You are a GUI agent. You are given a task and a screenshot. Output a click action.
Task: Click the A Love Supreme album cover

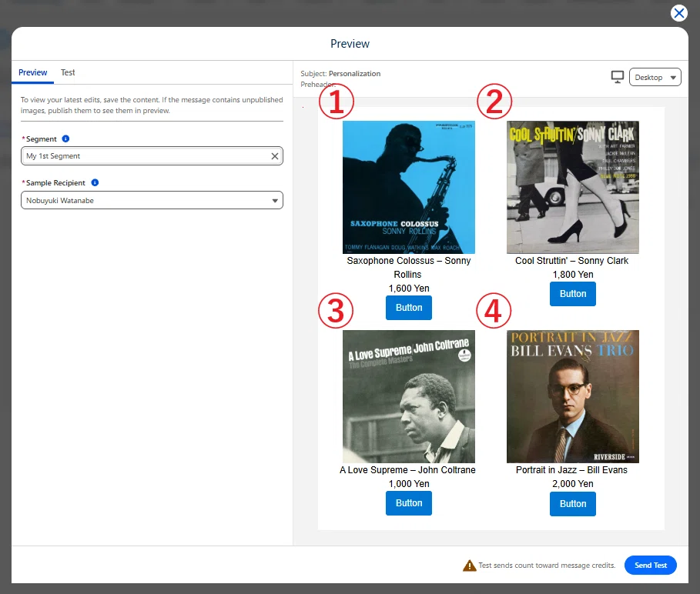[408, 396]
